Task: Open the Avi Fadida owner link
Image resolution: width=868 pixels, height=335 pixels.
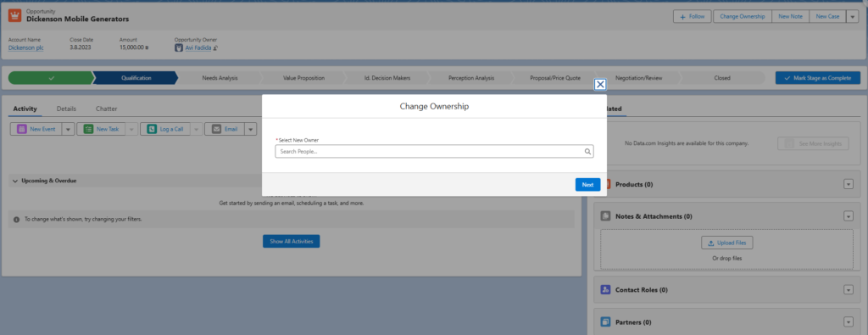Action: [198, 48]
